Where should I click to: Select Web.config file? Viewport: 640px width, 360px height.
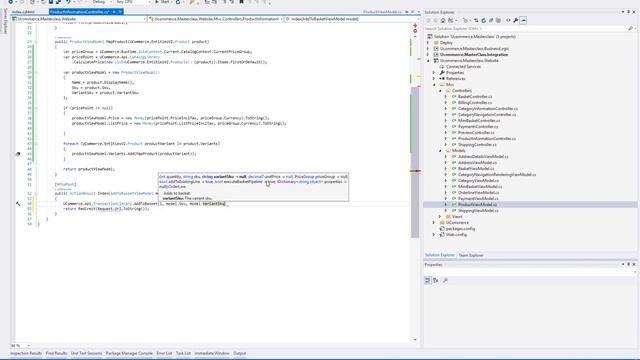click(x=456, y=235)
